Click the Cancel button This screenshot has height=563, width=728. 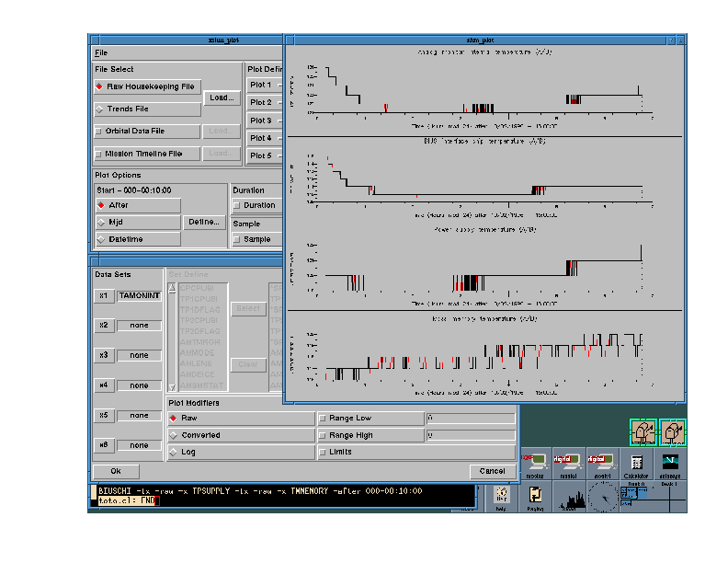click(492, 472)
